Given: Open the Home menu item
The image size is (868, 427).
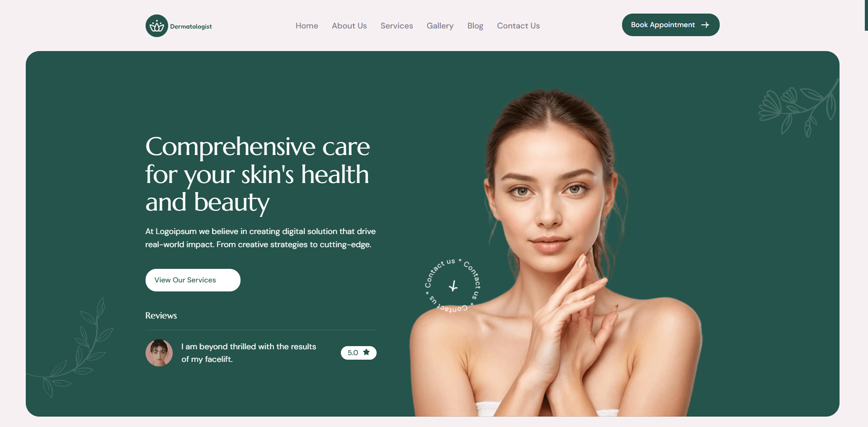Looking at the screenshot, I should (x=307, y=26).
